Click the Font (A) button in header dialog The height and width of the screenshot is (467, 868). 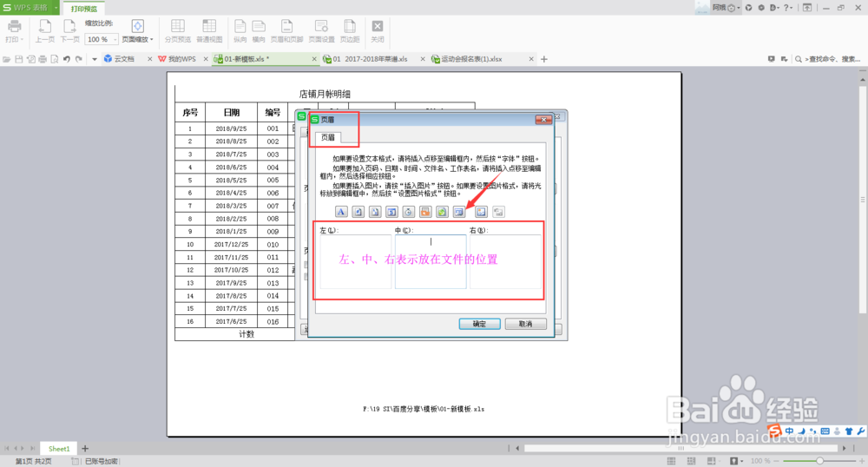click(341, 212)
